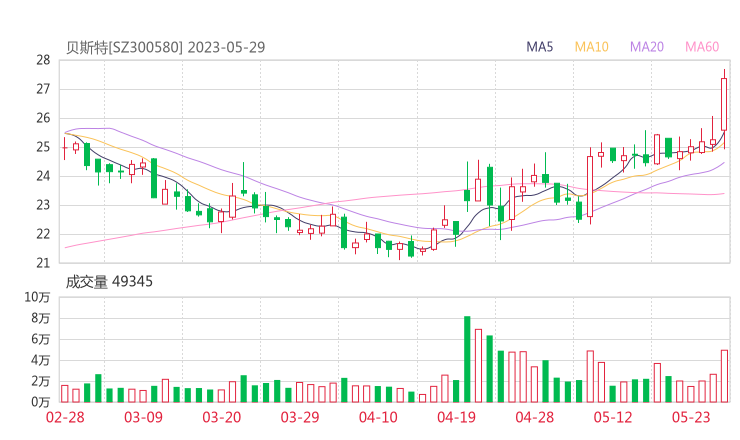Click the MA60 legend label

[702, 47]
